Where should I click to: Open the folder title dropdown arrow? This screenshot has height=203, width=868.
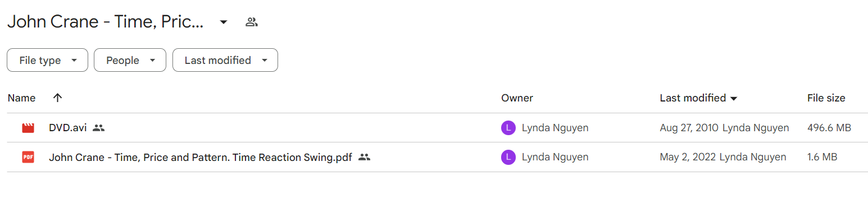pyautogui.click(x=224, y=22)
